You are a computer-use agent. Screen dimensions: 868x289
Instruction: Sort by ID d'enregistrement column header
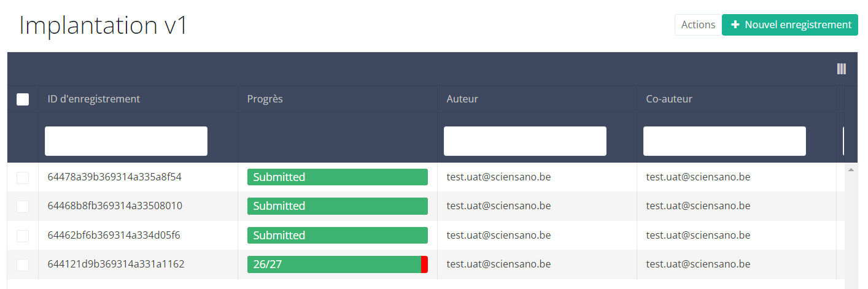point(94,99)
